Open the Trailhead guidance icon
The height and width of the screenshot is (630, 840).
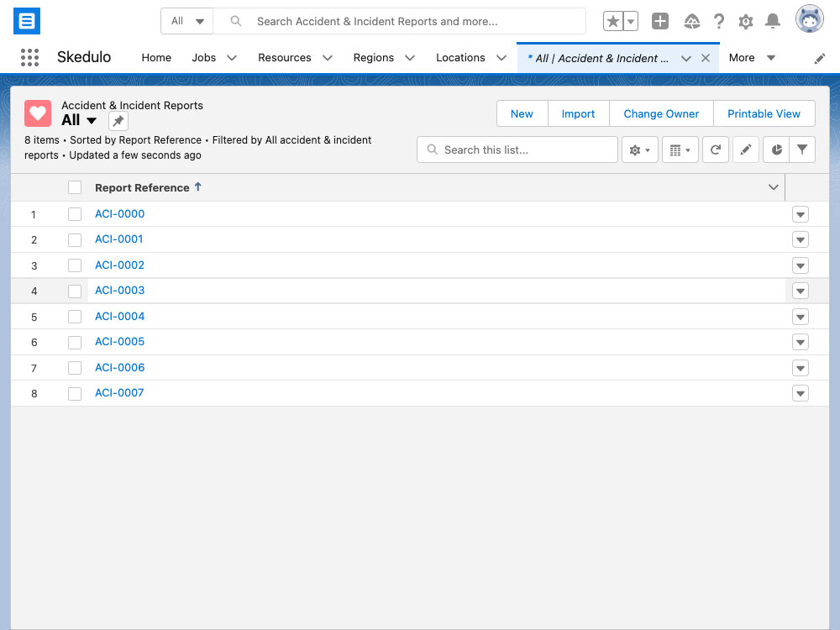[x=691, y=22]
